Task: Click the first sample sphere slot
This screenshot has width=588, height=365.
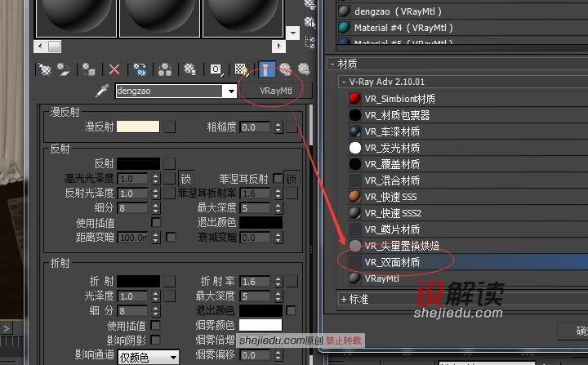Action: pyautogui.click(x=76, y=17)
